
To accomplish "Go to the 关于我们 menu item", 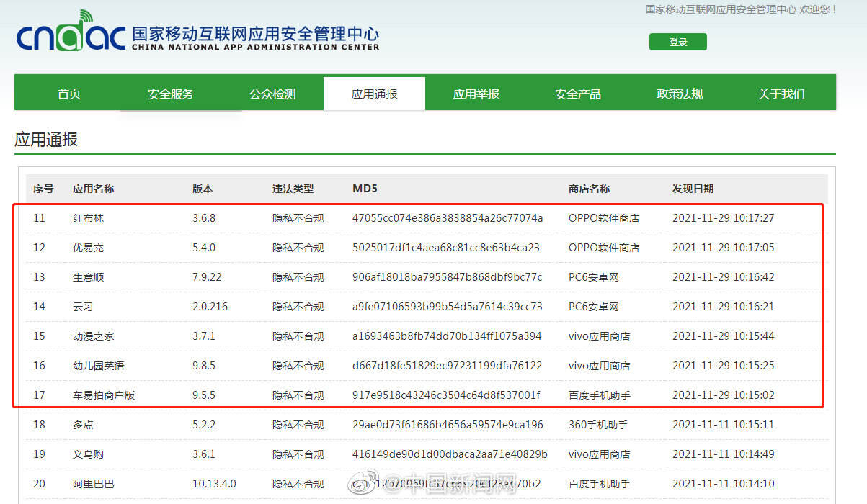I will coord(781,94).
